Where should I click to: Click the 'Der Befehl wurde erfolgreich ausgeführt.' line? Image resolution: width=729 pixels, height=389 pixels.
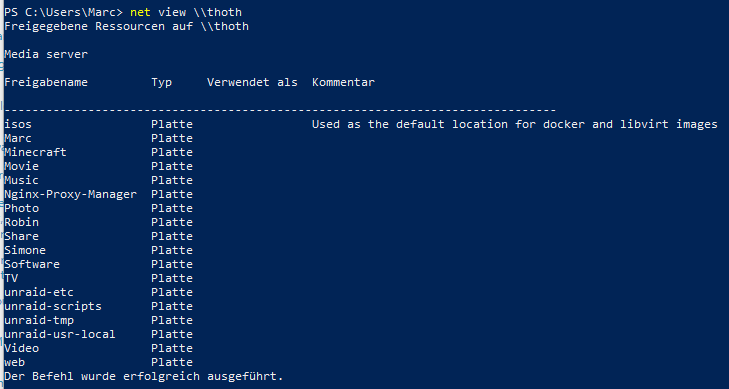coord(144,376)
